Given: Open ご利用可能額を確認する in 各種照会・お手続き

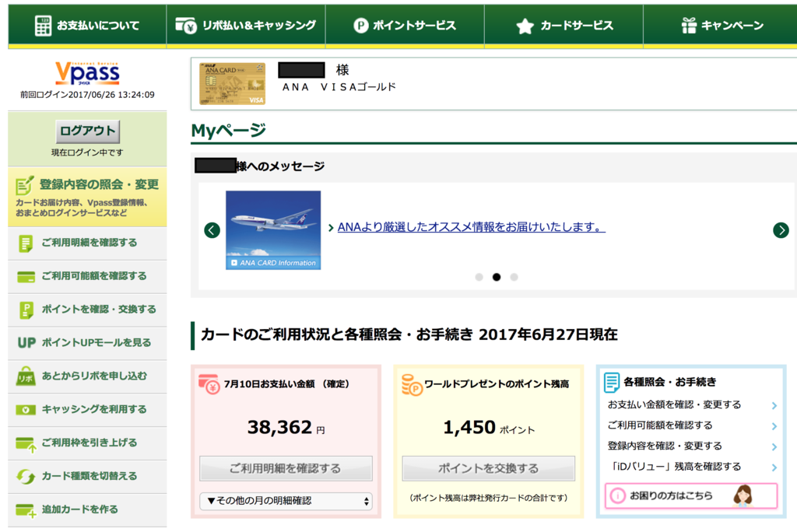Looking at the screenshot, I should pos(660,425).
